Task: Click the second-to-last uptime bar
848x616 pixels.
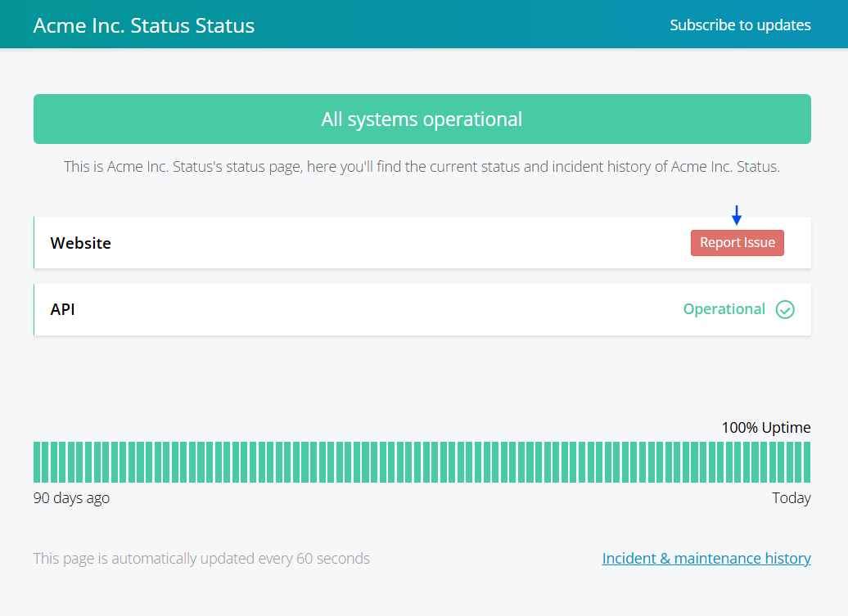Action: 798,462
